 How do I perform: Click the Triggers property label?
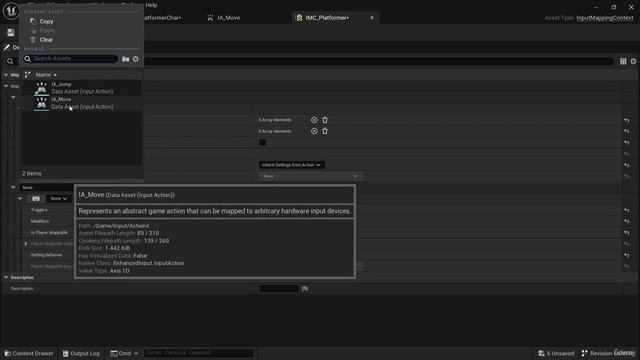(39, 210)
